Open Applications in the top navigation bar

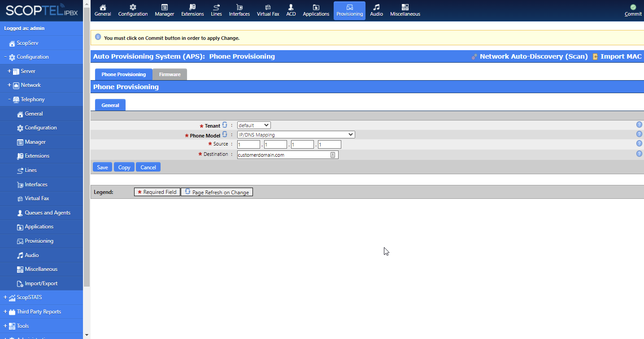(x=316, y=11)
